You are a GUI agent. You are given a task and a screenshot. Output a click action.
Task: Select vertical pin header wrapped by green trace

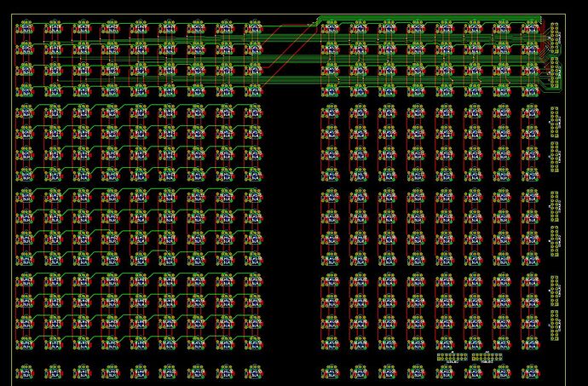pos(554,72)
